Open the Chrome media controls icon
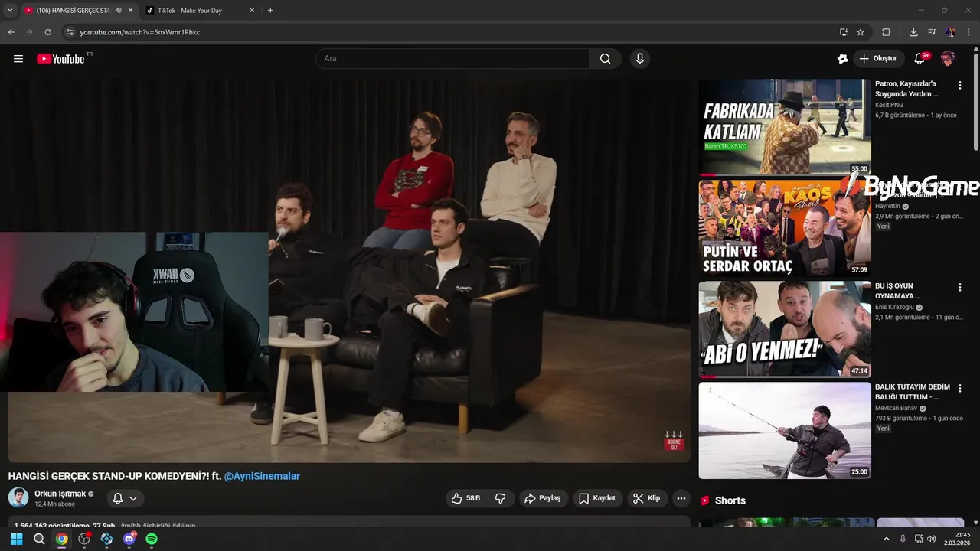The image size is (980, 551). pos(932,32)
